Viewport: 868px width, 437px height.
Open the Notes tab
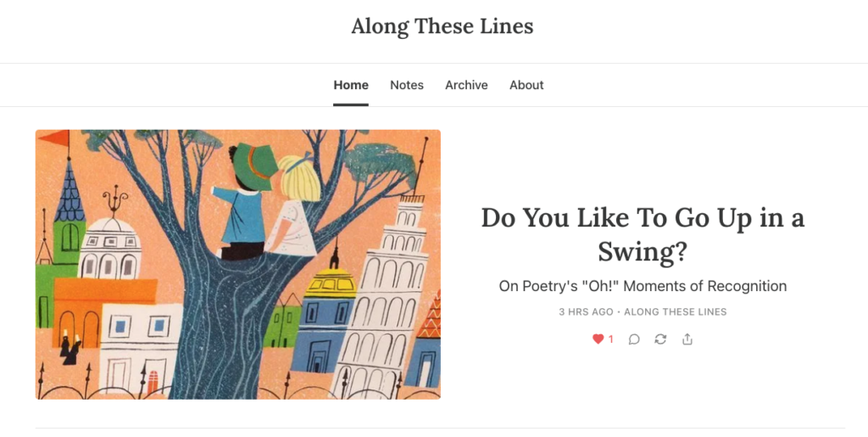407,85
